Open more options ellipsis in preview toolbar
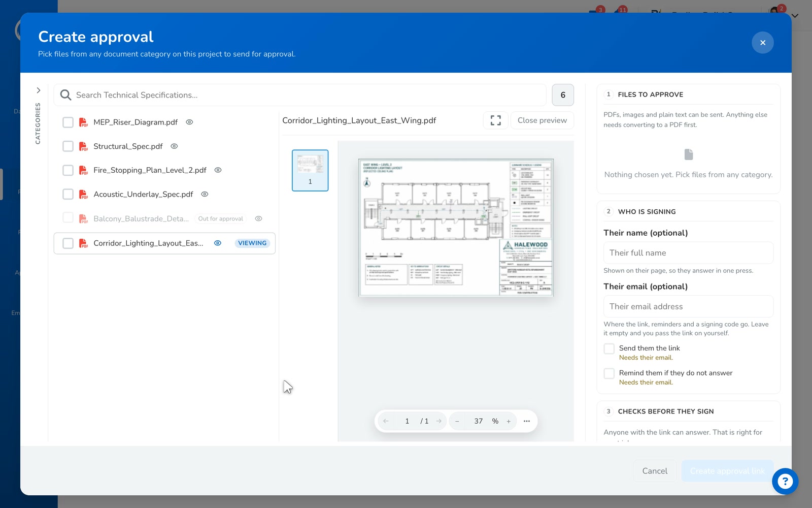 click(527, 421)
